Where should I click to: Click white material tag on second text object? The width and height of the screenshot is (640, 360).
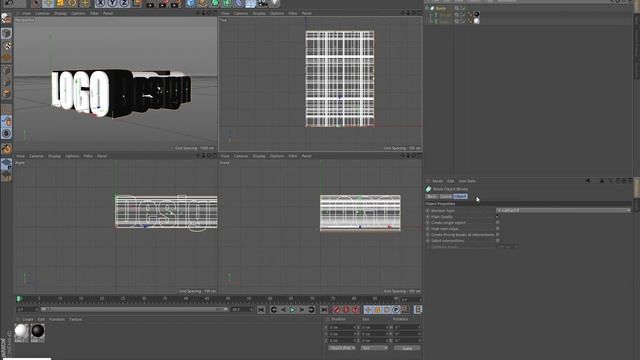[x=476, y=21]
